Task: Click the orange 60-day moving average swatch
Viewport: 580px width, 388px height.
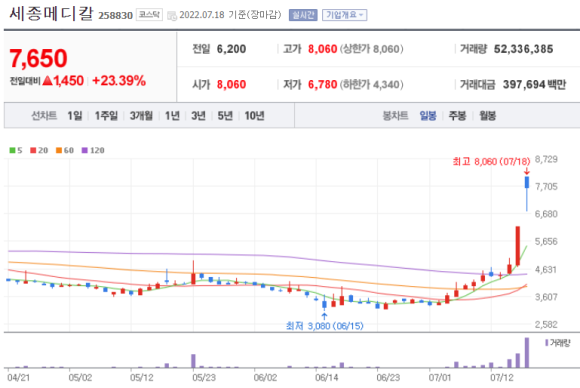Action: click(59, 150)
